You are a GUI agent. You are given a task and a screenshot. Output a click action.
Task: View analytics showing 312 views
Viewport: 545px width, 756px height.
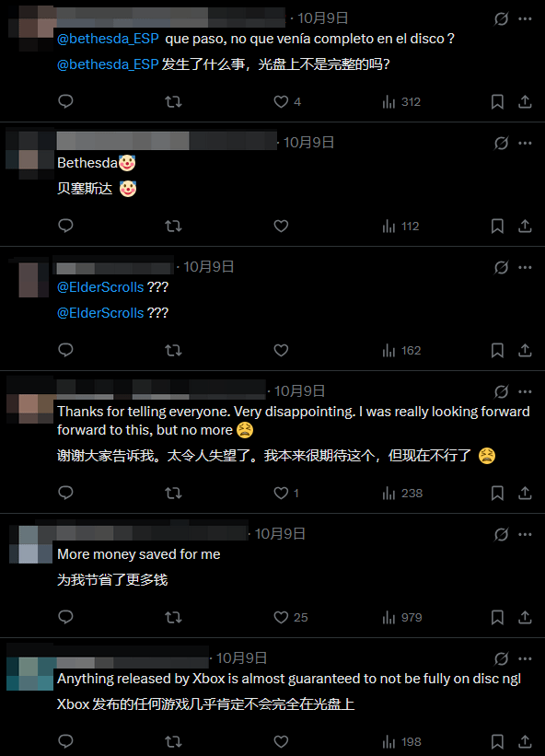(401, 101)
